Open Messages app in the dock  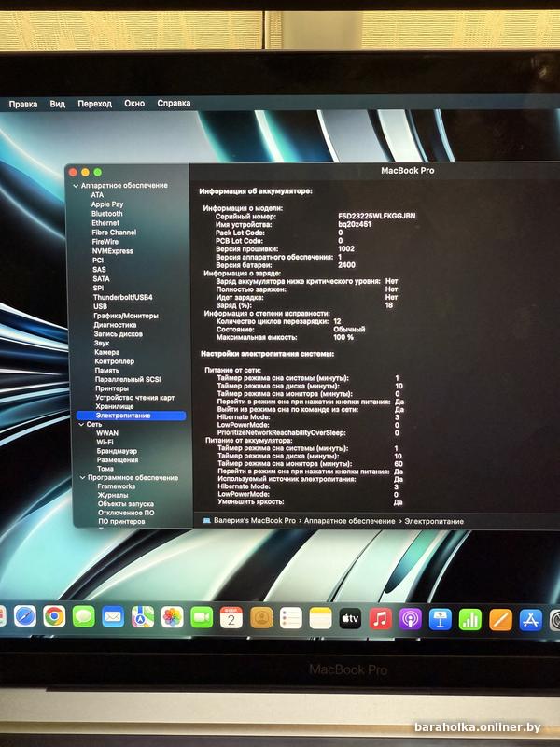(84, 617)
